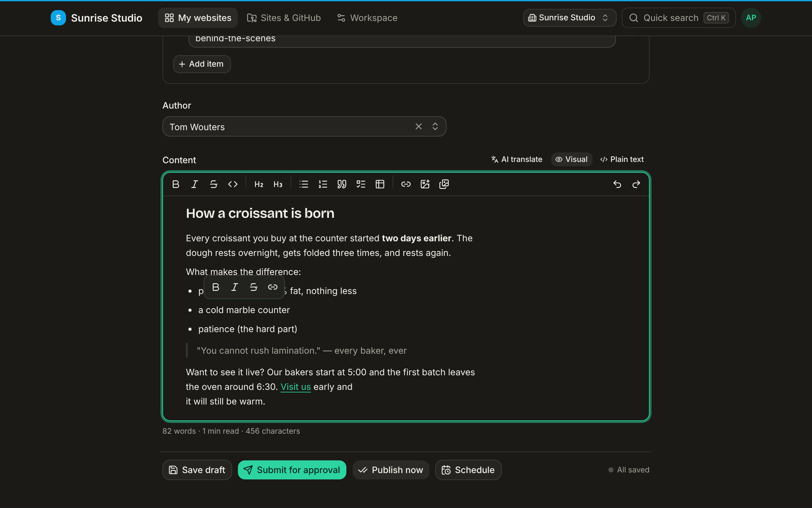Click the behind-the-scenes tag field
The width and height of the screenshot is (812, 508).
coord(402,41)
